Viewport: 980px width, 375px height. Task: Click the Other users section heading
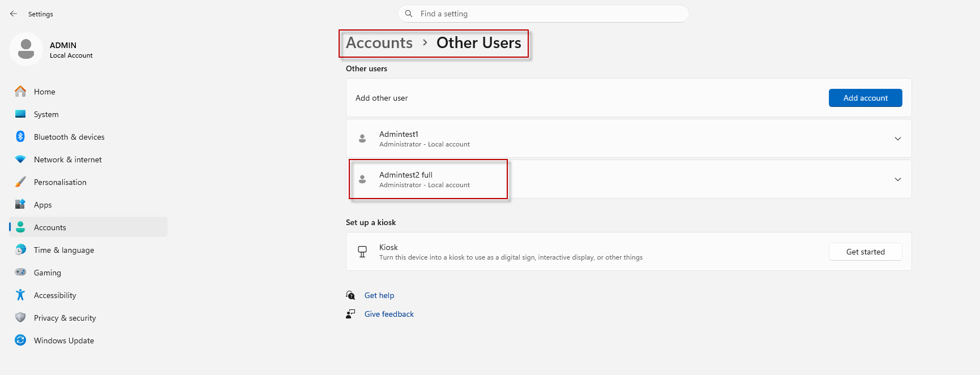point(366,68)
